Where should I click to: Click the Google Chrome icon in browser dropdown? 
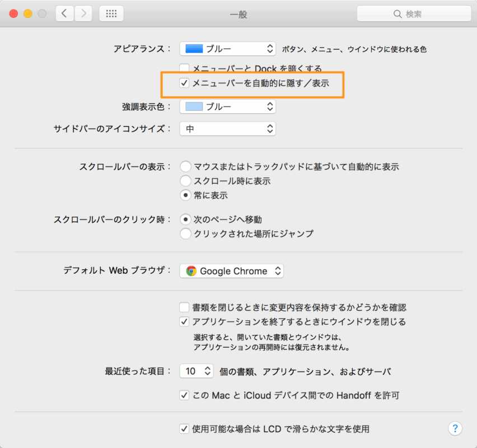pyautogui.click(x=191, y=271)
